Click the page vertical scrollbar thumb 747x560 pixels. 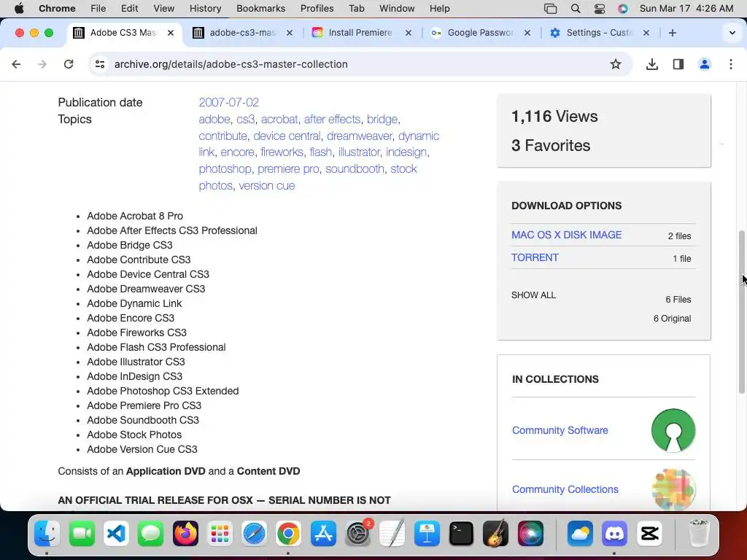[x=741, y=312]
